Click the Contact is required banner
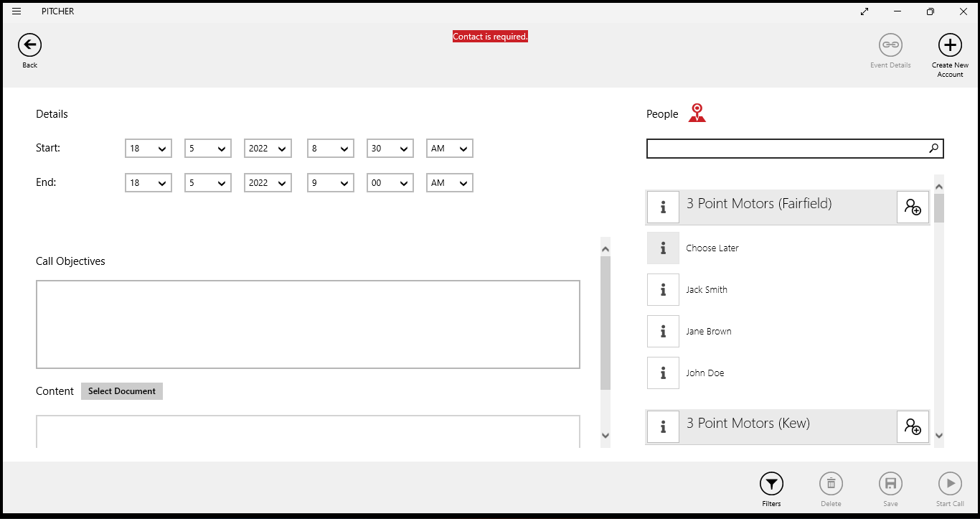This screenshot has width=980, height=519. [490, 36]
